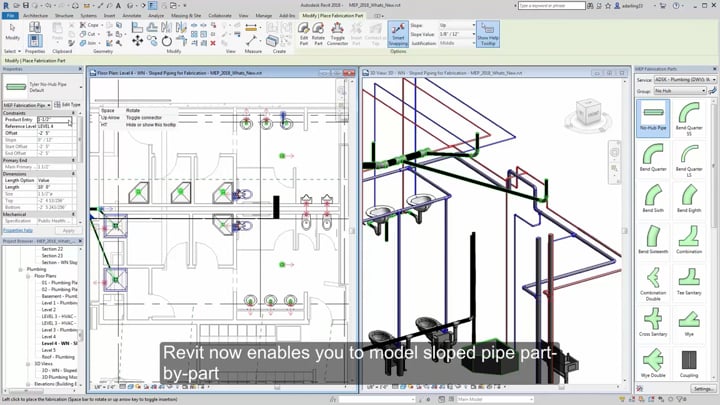The image size is (720, 405).
Task: Switch to the Systems ribbon tab
Action: pyautogui.click(x=89, y=16)
